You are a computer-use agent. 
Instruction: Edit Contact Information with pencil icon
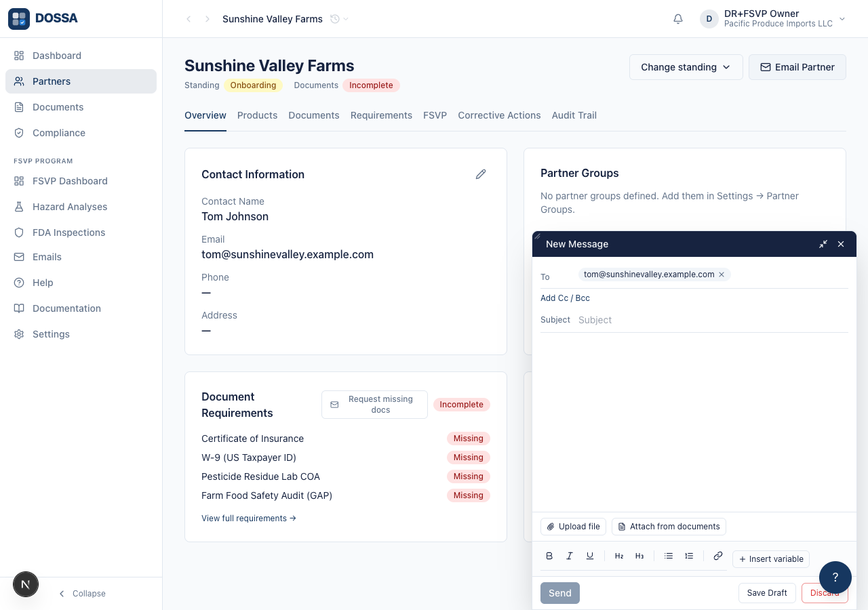point(481,174)
